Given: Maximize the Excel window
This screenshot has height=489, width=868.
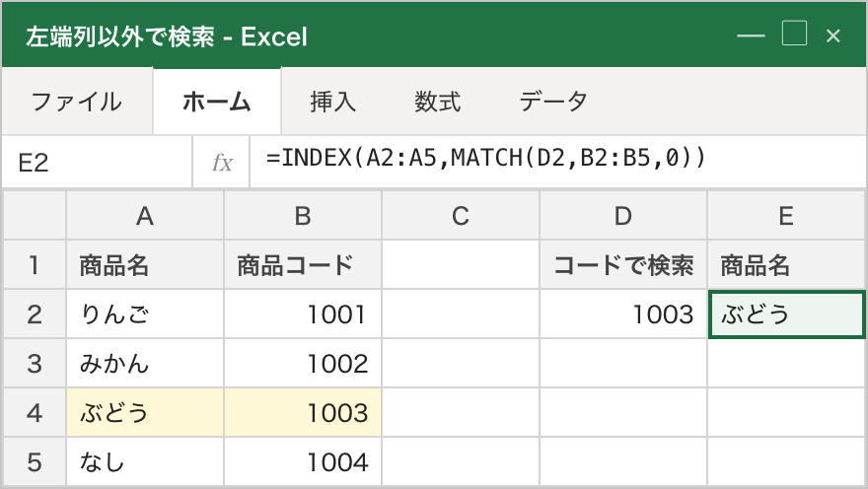Looking at the screenshot, I should [794, 34].
